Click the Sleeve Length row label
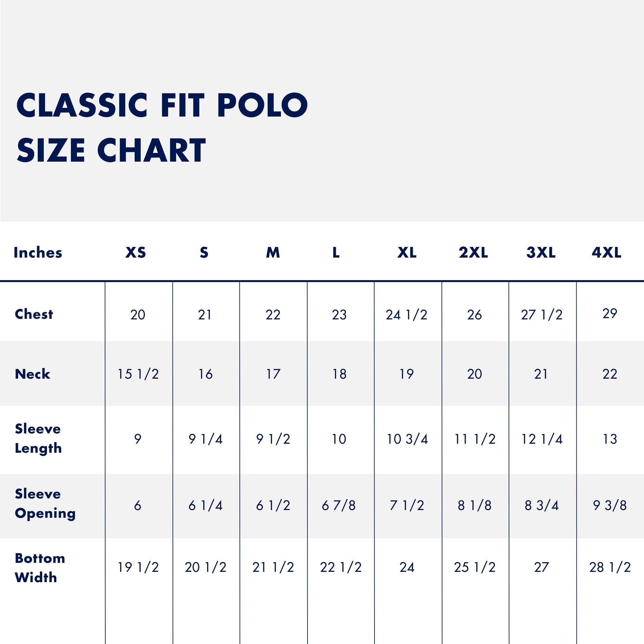This screenshot has height=644, width=644. pos(38,438)
